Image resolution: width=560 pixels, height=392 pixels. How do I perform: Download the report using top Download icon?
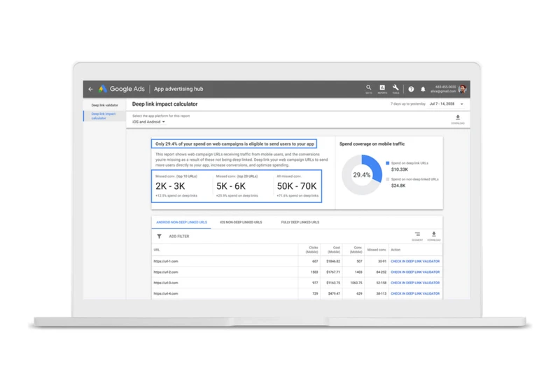[458, 119]
